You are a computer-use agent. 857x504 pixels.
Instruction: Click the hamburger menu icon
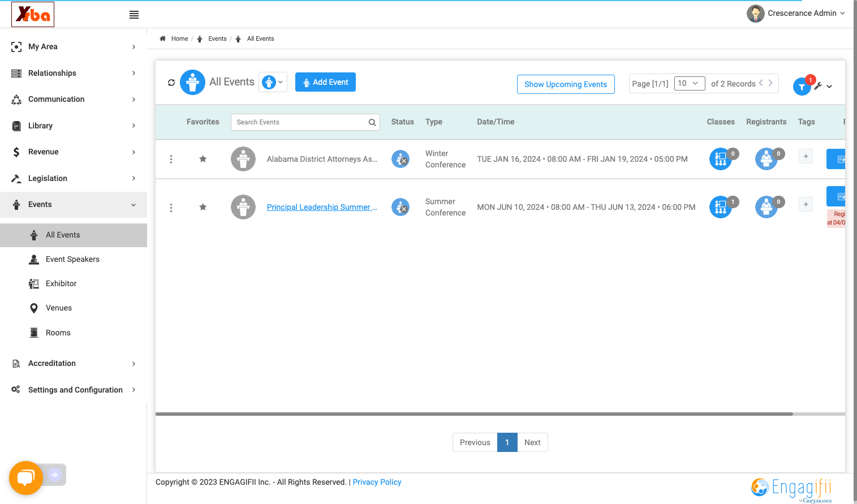(x=134, y=15)
